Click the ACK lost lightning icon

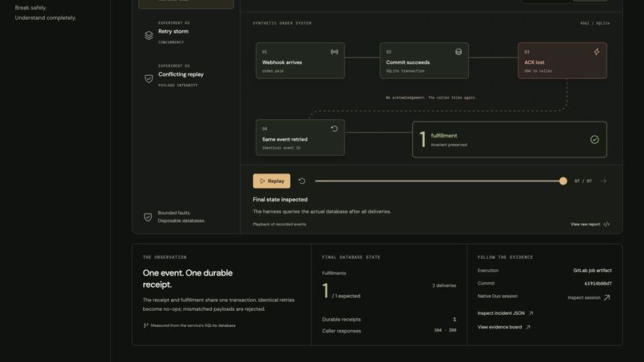pyautogui.click(x=596, y=52)
